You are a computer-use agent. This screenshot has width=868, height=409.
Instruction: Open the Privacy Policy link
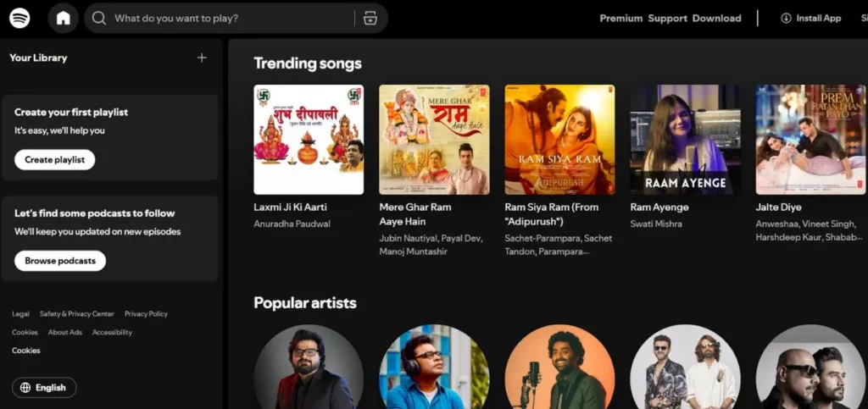(146, 314)
